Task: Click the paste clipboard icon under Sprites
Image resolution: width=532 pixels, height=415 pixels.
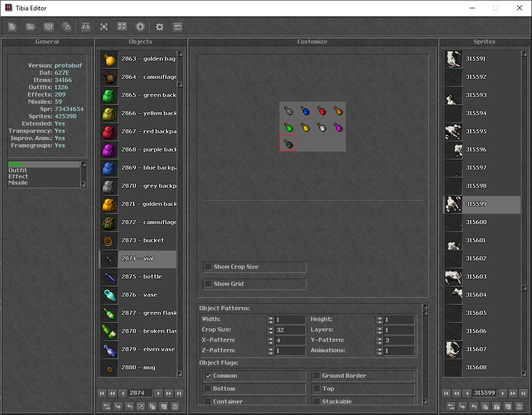Action: [x=497, y=407]
